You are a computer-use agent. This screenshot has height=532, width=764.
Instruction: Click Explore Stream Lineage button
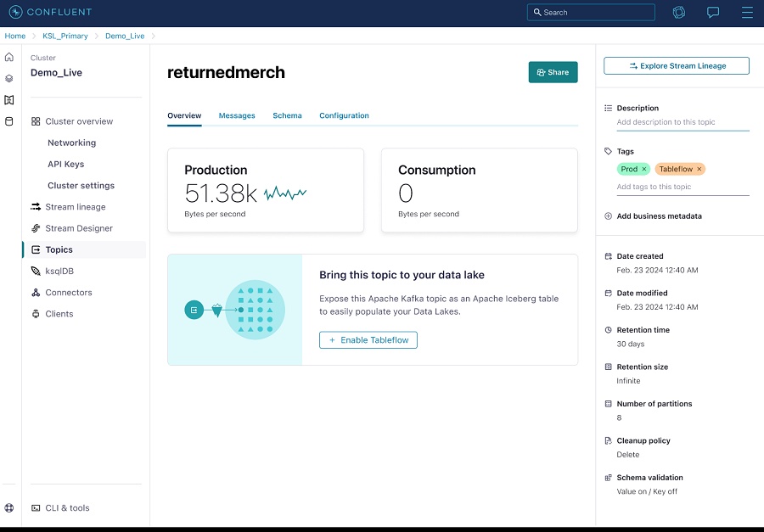[677, 66]
